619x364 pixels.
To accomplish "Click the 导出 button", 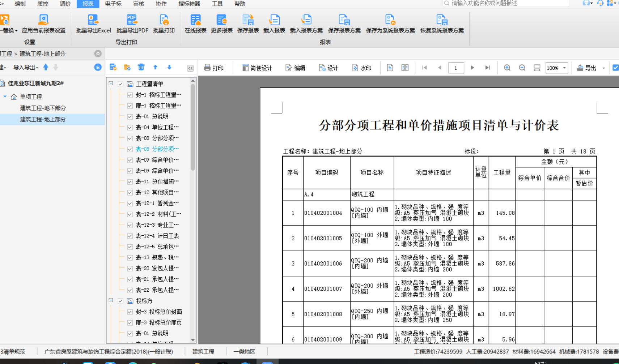I will point(586,68).
